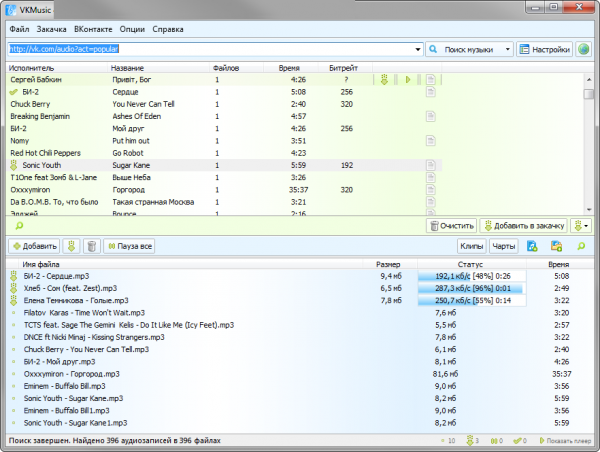Open the Чарты button
This screenshot has width=600, height=452.
pos(504,246)
